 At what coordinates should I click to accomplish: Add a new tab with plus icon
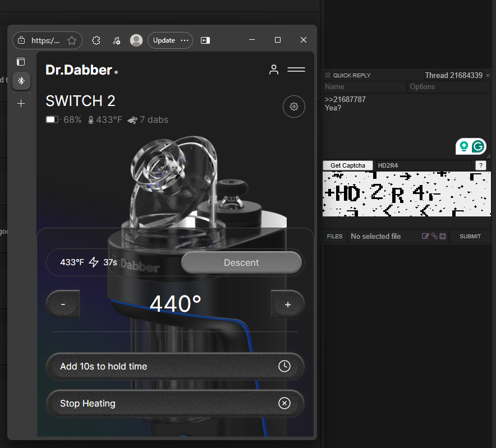pyautogui.click(x=21, y=103)
